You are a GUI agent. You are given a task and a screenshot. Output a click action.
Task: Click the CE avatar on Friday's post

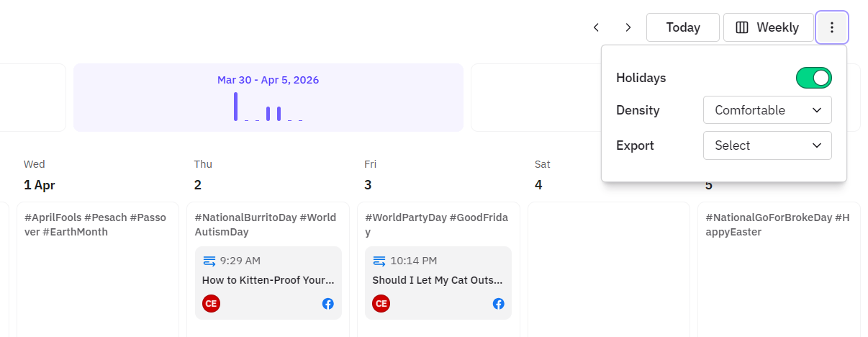click(x=381, y=304)
